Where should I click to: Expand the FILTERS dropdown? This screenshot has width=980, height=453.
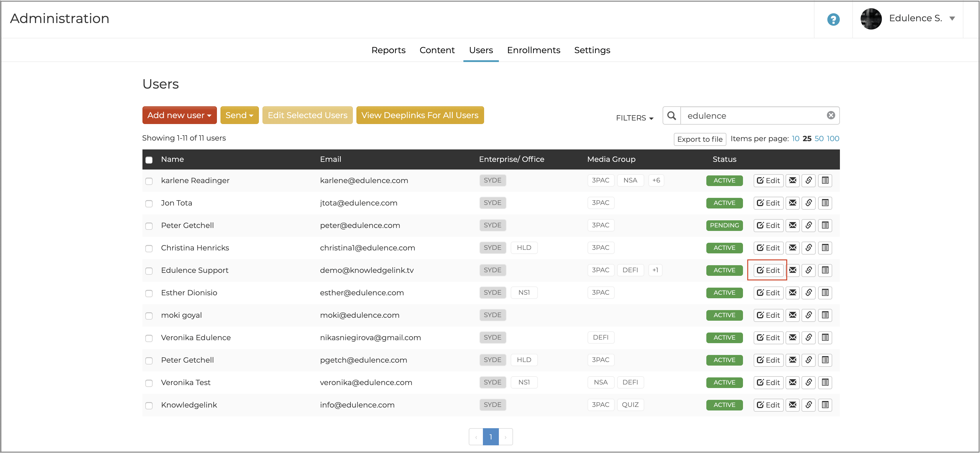[635, 118]
